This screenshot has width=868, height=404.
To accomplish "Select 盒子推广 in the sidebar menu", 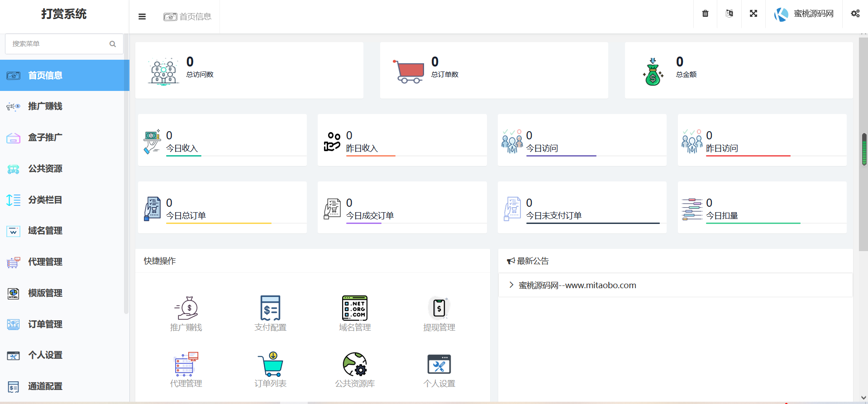I will click(45, 138).
